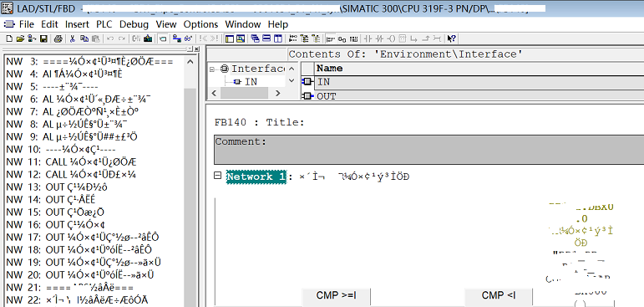Click the Insert new network icon

click(293, 38)
